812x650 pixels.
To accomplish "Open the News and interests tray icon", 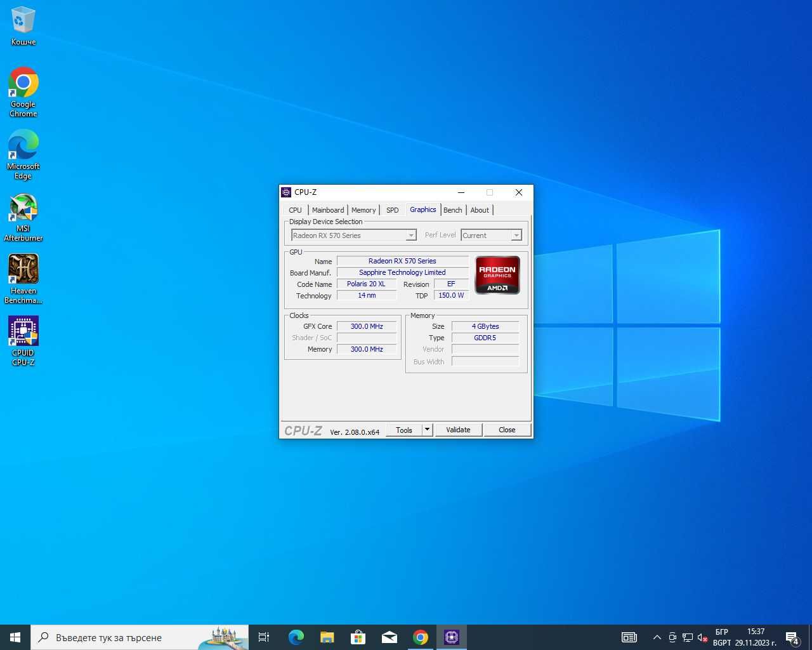I will [629, 637].
